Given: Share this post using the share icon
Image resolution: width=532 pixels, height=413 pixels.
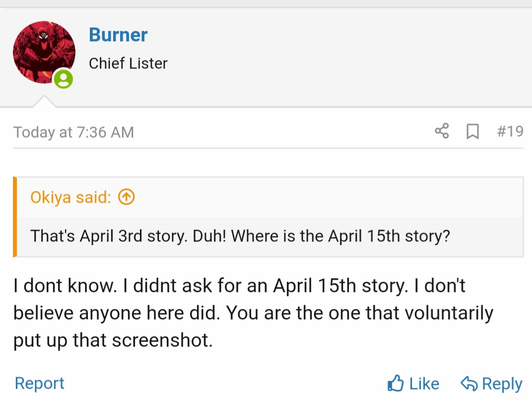Looking at the screenshot, I should (442, 131).
